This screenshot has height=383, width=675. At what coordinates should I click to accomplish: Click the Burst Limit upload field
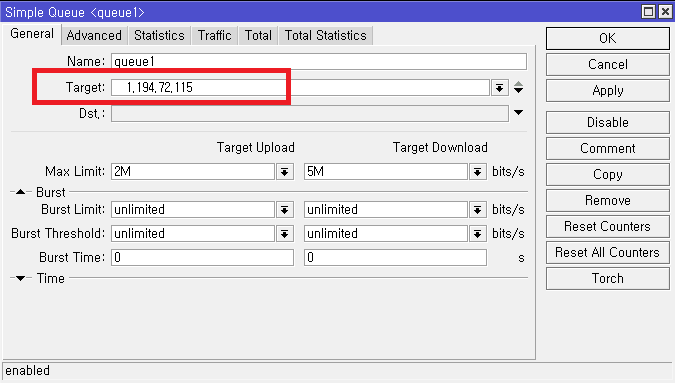point(192,210)
